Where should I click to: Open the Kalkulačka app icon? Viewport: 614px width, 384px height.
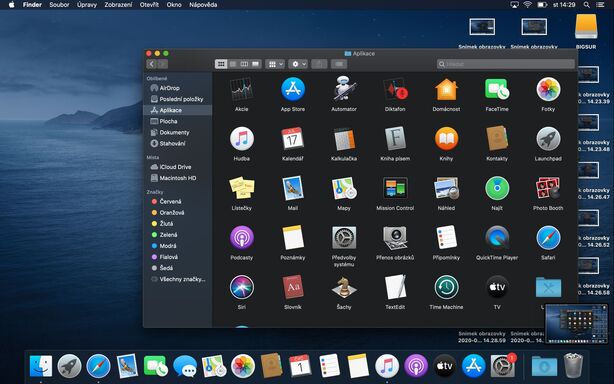(x=344, y=139)
